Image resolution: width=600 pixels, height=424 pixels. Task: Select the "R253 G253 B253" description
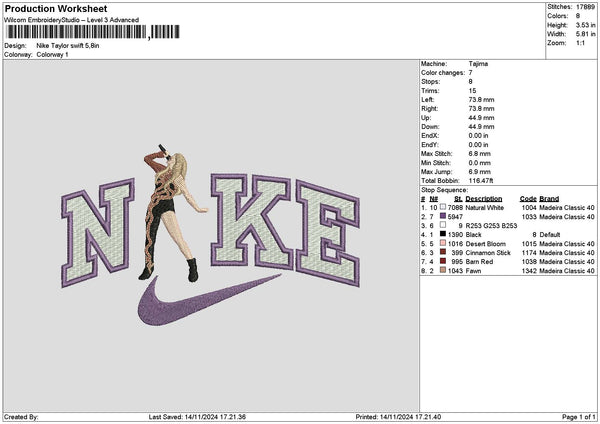491,226
